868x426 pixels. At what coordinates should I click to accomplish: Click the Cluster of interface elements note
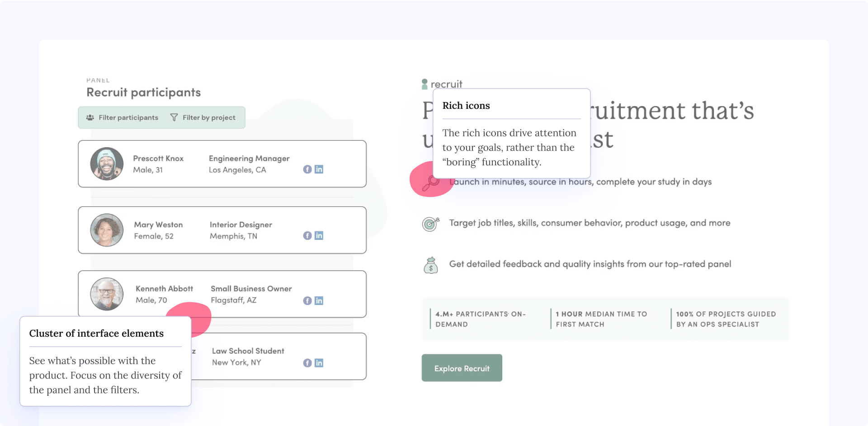tap(105, 361)
